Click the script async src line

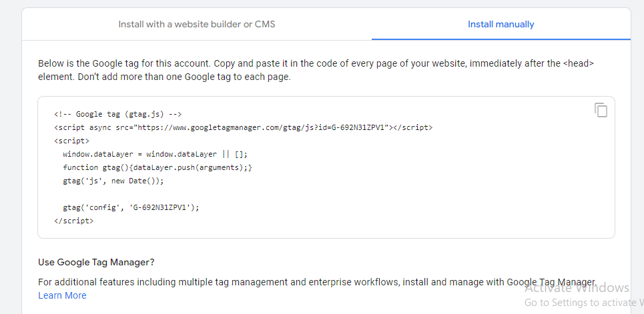coord(243,127)
